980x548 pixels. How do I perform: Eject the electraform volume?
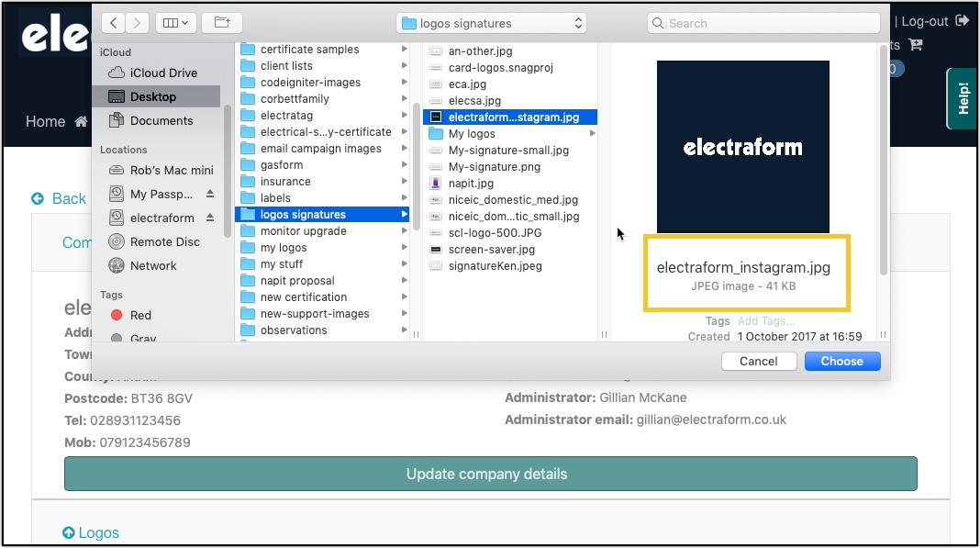click(x=210, y=218)
